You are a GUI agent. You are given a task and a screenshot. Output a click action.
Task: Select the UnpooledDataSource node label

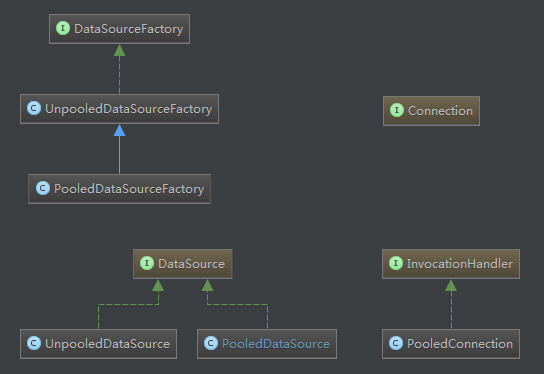pyautogui.click(x=108, y=344)
